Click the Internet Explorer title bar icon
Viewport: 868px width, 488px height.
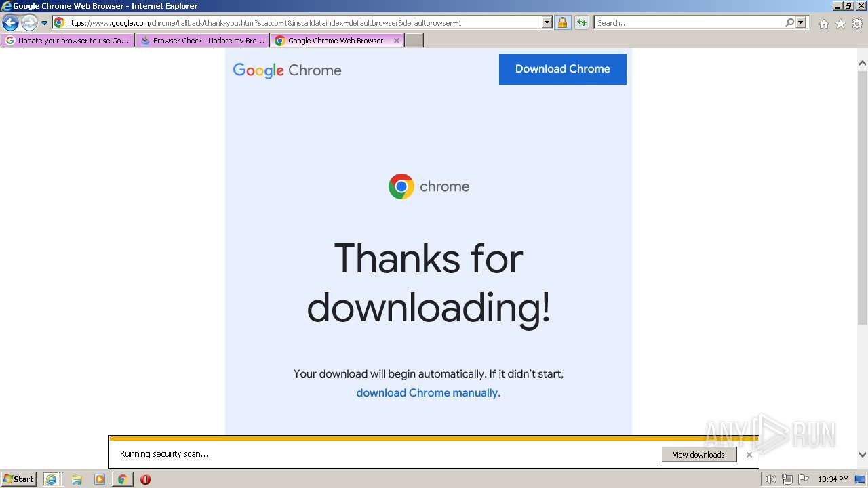pyautogui.click(x=7, y=6)
